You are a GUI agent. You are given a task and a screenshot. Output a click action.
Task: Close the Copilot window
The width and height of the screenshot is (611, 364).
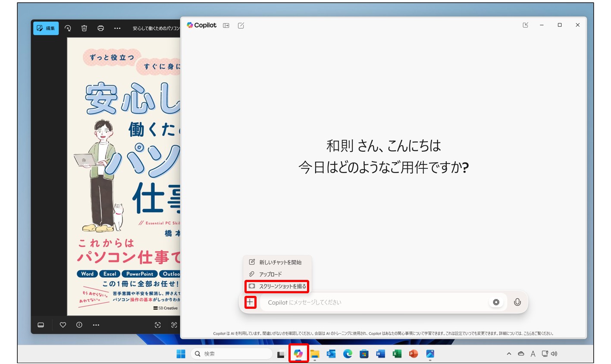pyautogui.click(x=578, y=25)
